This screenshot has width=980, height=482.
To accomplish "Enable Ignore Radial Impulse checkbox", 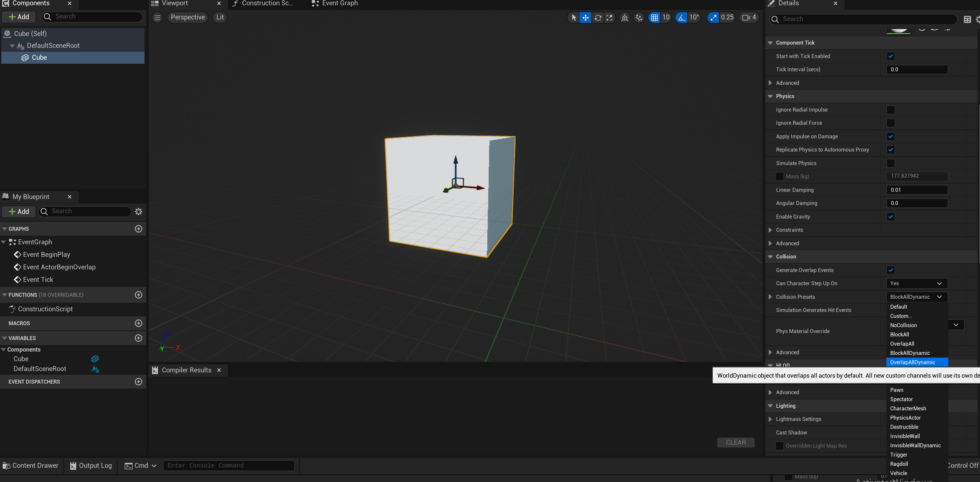I will click(x=891, y=110).
